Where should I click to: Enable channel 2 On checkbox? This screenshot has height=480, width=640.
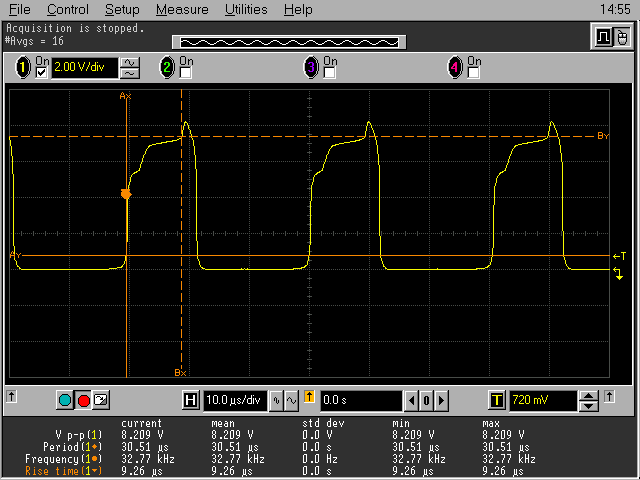[x=185, y=73]
